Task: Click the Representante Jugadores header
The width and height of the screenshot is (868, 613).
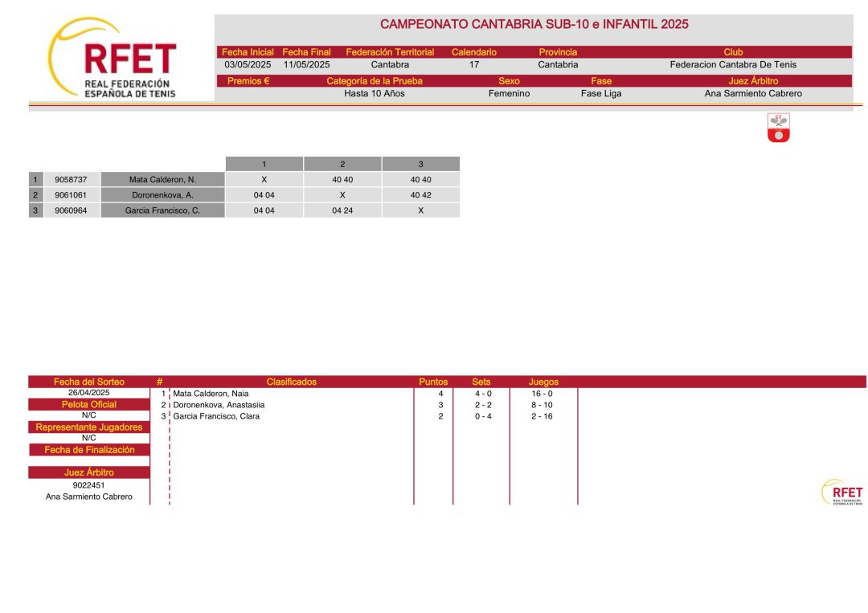Action: point(88,427)
